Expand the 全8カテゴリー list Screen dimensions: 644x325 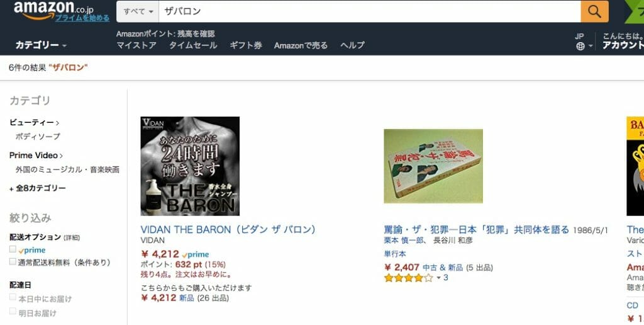(37, 188)
